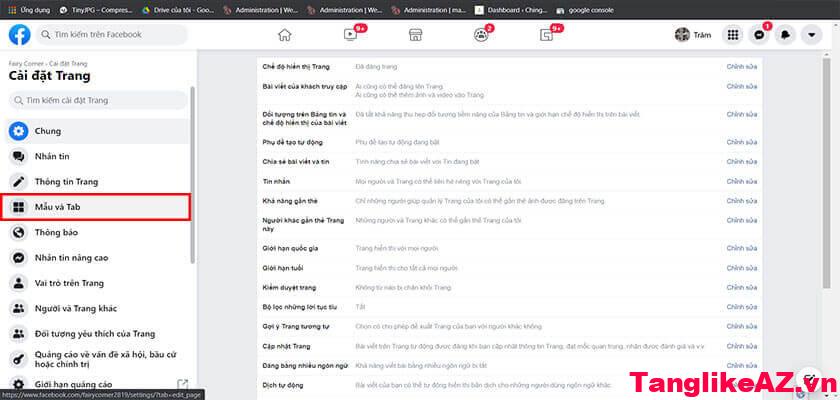Click the Tìm kiếm cài đặt Trang field
Image resolution: width=840 pixels, height=400 pixels.
[x=97, y=100]
